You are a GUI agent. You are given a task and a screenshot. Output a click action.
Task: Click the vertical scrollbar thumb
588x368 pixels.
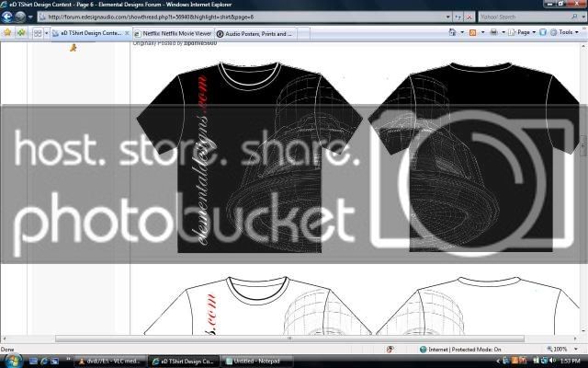tap(584, 145)
